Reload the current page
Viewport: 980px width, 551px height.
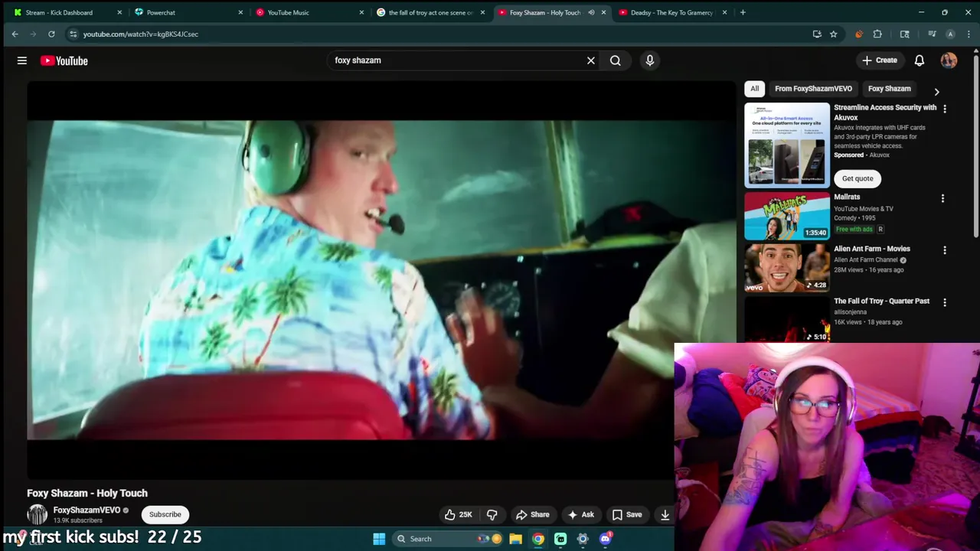click(51, 34)
